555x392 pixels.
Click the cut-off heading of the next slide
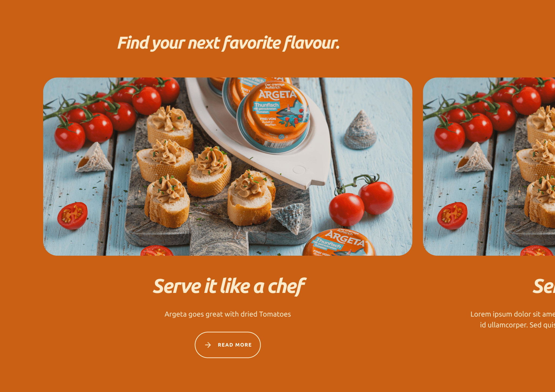pos(544,286)
